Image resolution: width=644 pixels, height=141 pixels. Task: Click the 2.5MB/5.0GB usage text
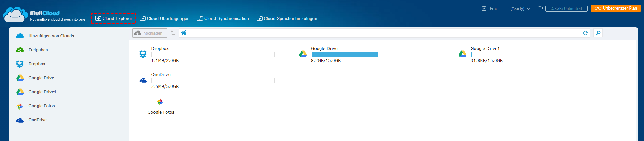165,87
